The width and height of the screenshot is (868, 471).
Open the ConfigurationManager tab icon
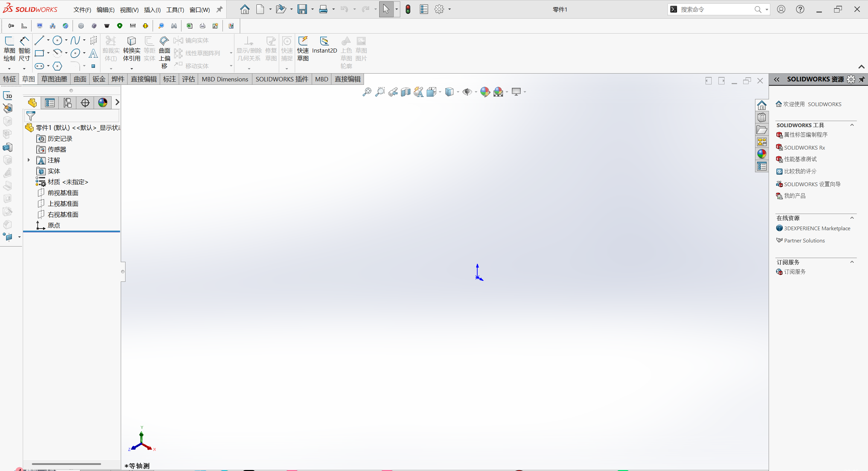tap(67, 102)
